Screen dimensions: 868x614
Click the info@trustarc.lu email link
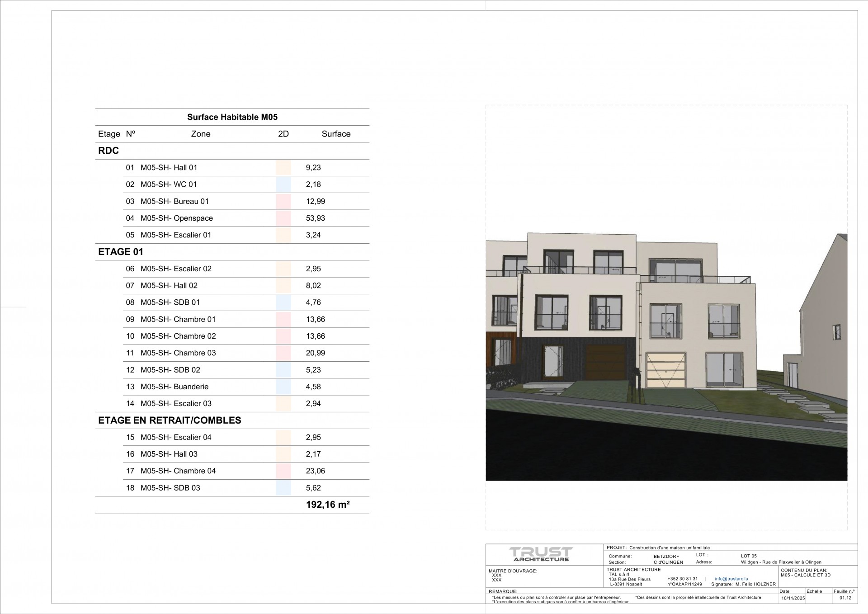[731, 579]
